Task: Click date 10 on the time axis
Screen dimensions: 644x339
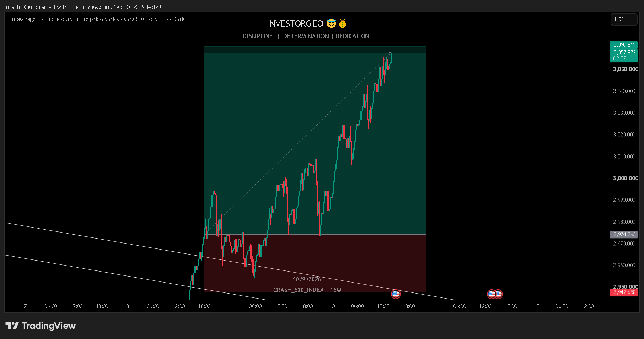Action: pos(332,306)
